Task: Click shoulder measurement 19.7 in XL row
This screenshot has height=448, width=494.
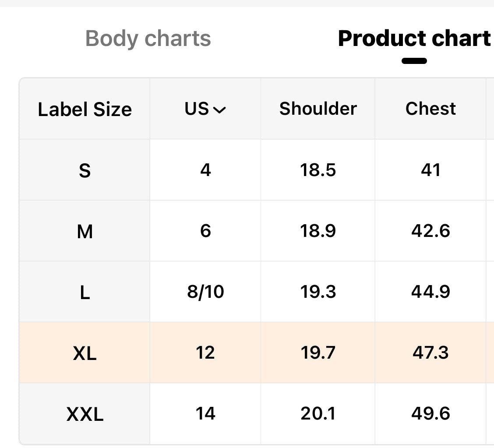Action: tap(318, 353)
